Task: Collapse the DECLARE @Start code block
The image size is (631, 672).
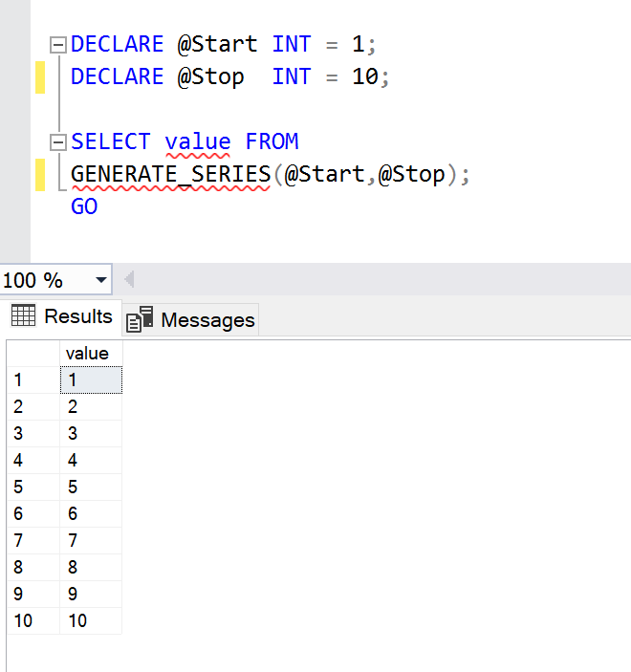Action: (x=57, y=45)
